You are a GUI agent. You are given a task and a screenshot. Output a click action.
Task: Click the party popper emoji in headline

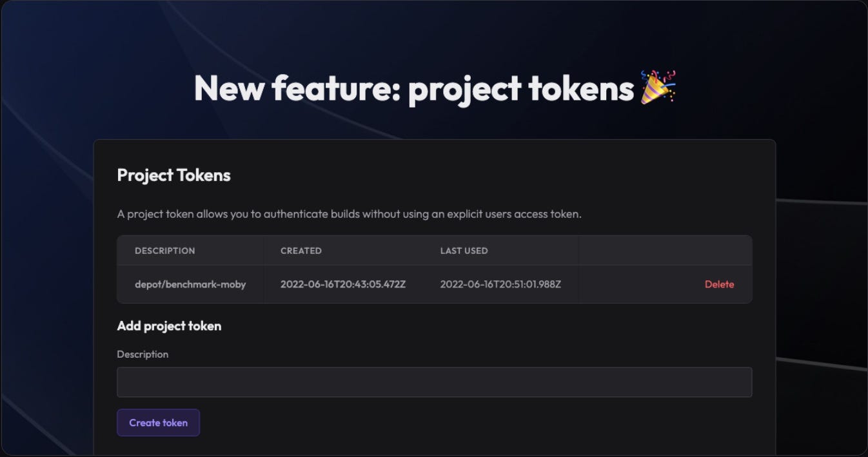(658, 87)
